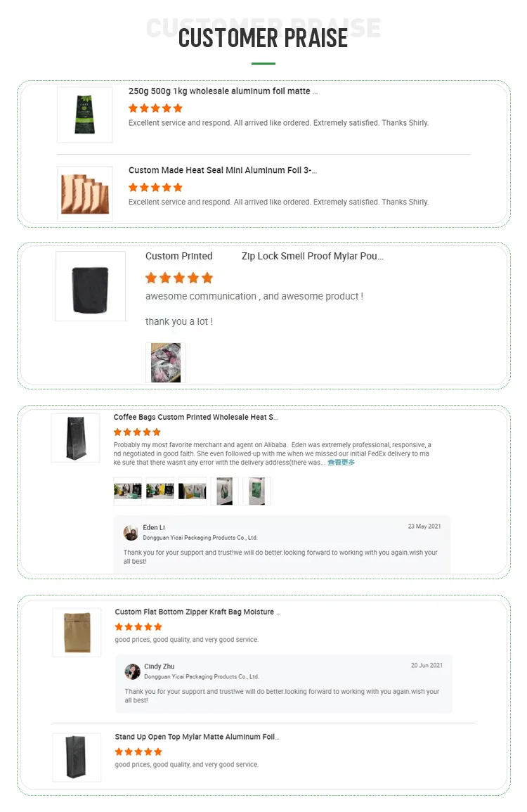
Task: Open 'Stand Up Open Top Mylar Matte' title
Action: [197, 737]
